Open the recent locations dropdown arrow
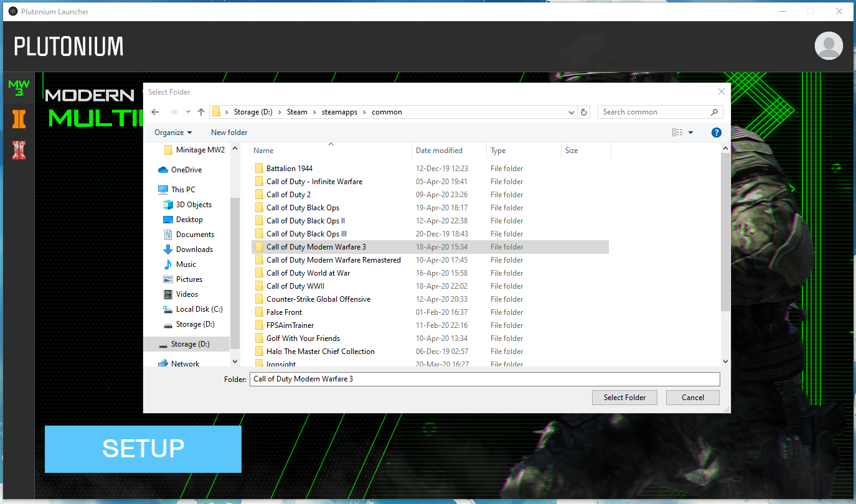Viewport: 856px width, 504px height. click(x=189, y=112)
